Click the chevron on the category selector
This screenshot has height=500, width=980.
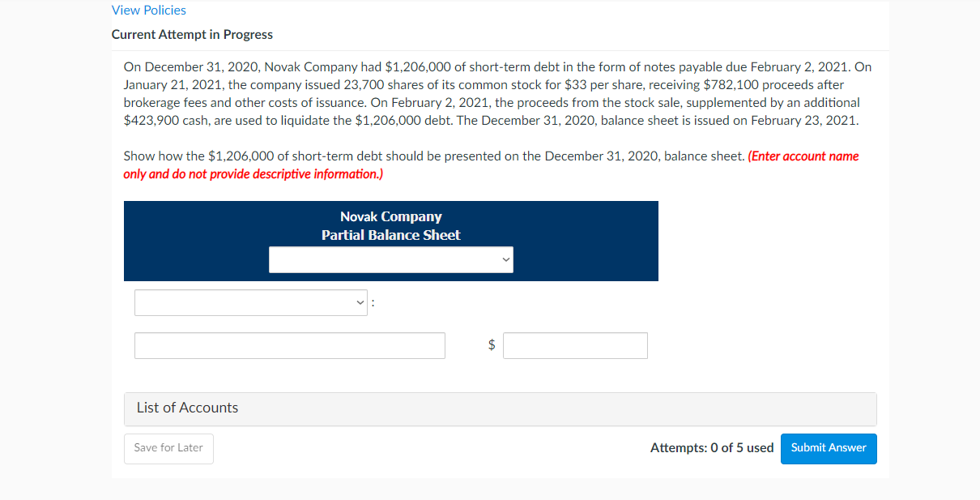[x=360, y=302]
